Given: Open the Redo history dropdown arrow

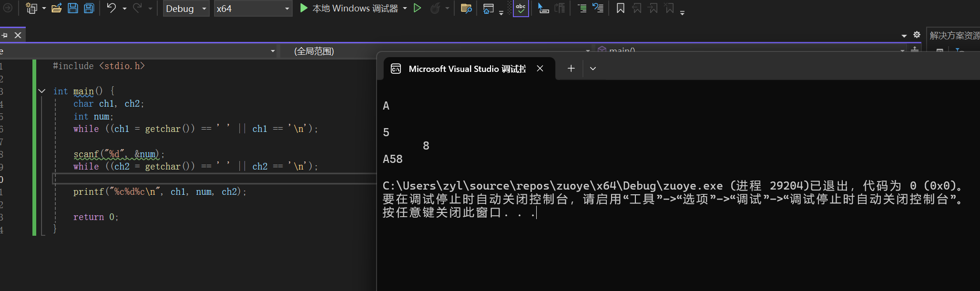Looking at the screenshot, I should 150,9.
